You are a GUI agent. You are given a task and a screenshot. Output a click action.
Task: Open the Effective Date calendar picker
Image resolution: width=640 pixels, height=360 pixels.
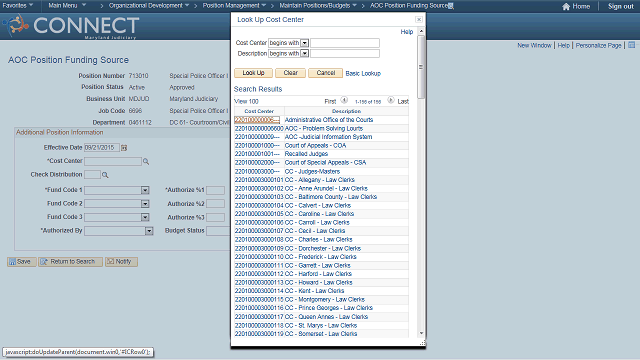pyautogui.click(x=124, y=148)
